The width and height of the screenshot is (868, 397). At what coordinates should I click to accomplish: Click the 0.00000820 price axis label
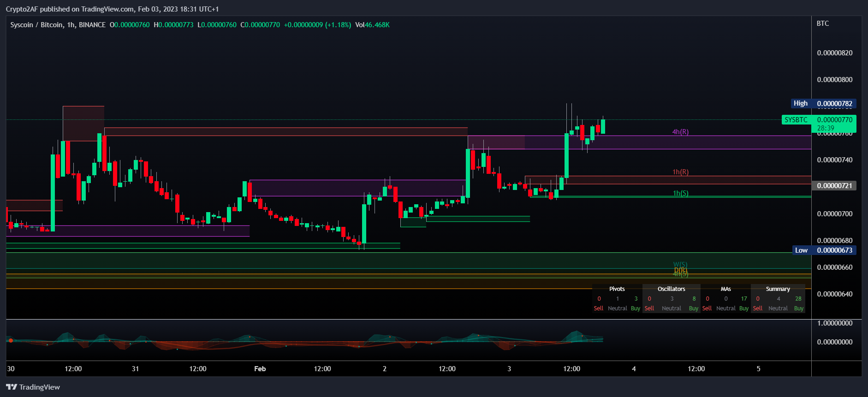coord(834,53)
